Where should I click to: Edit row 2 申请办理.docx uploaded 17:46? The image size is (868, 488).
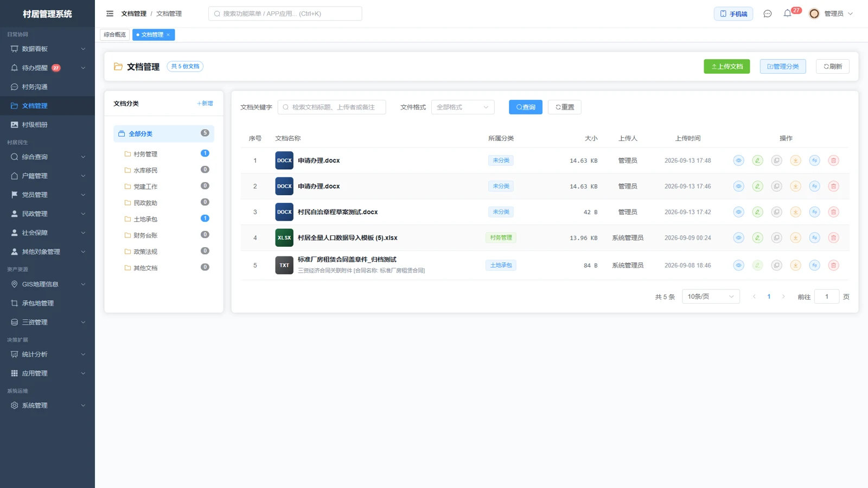pos(757,186)
